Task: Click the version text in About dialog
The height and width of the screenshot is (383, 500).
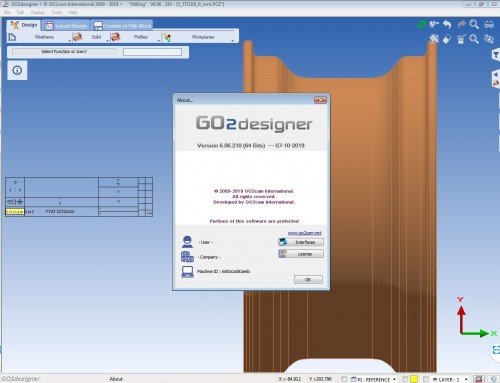Action: point(251,146)
